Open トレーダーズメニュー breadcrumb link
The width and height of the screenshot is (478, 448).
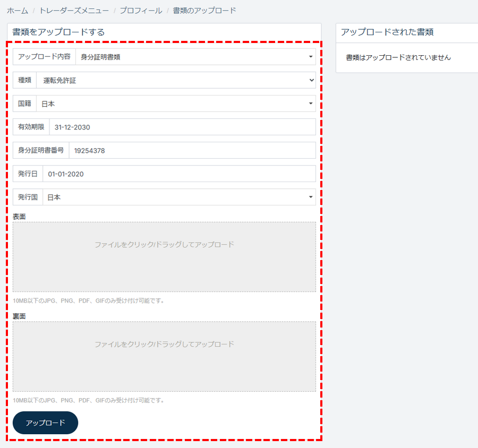[x=74, y=11]
